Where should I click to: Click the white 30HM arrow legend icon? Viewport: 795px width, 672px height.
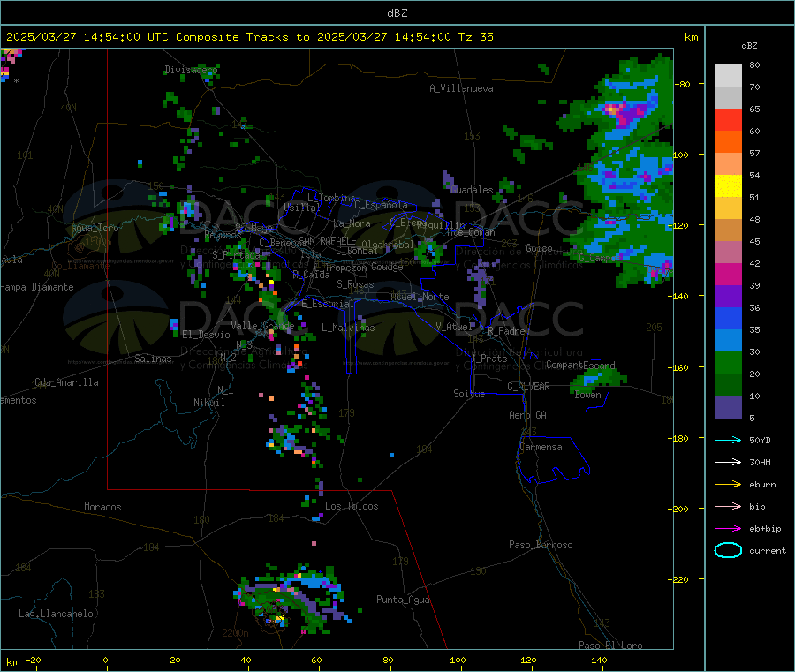pos(728,462)
